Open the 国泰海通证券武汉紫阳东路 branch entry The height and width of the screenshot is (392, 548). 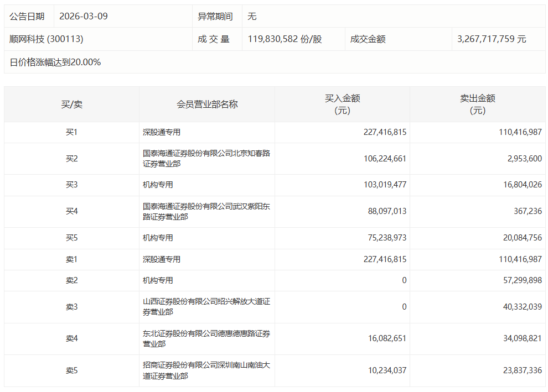point(206,211)
